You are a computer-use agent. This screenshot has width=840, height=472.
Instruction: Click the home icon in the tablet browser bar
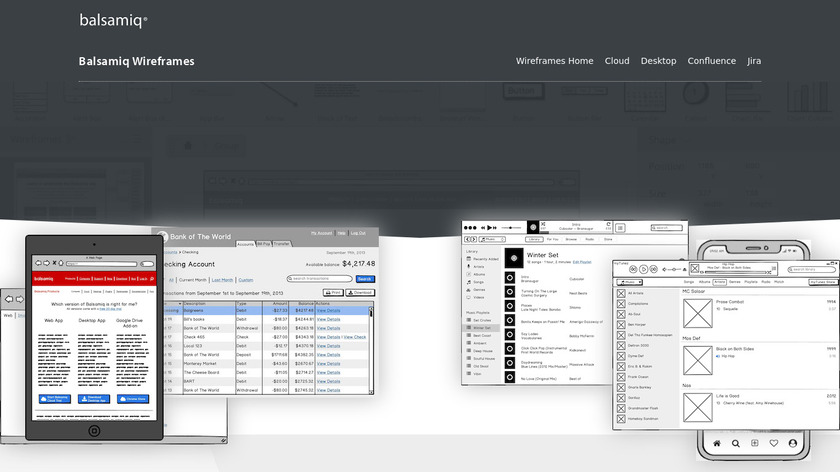[61, 263]
